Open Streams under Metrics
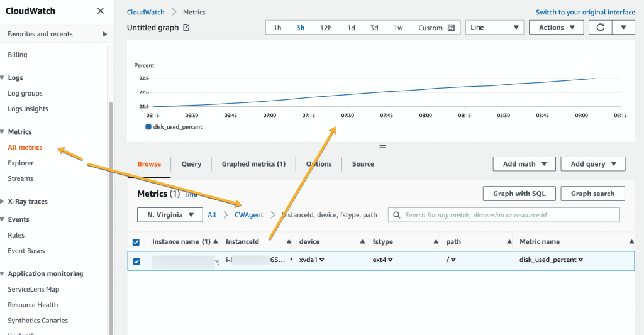Viewport: 644px width, 335px height. [x=21, y=178]
